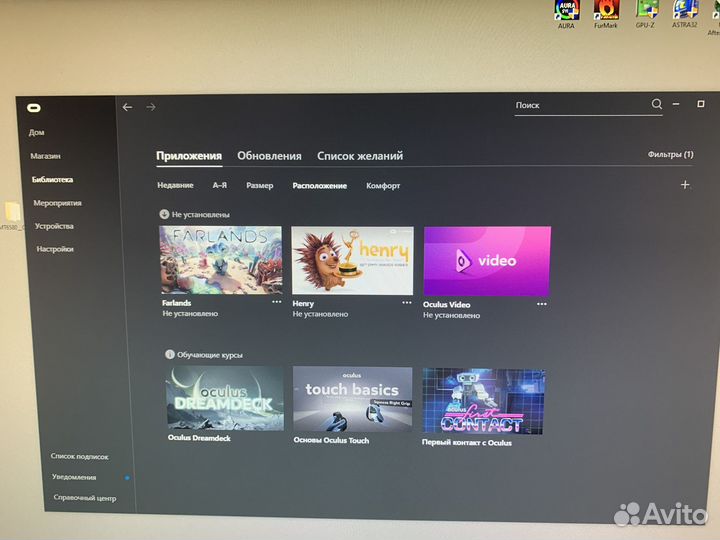
Task: Open Мероприятия in the sidebar
Action: pyautogui.click(x=57, y=203)
